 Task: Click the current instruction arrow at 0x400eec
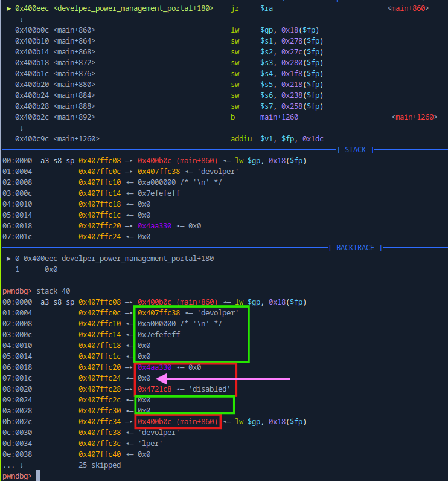[x=7, y=8]
